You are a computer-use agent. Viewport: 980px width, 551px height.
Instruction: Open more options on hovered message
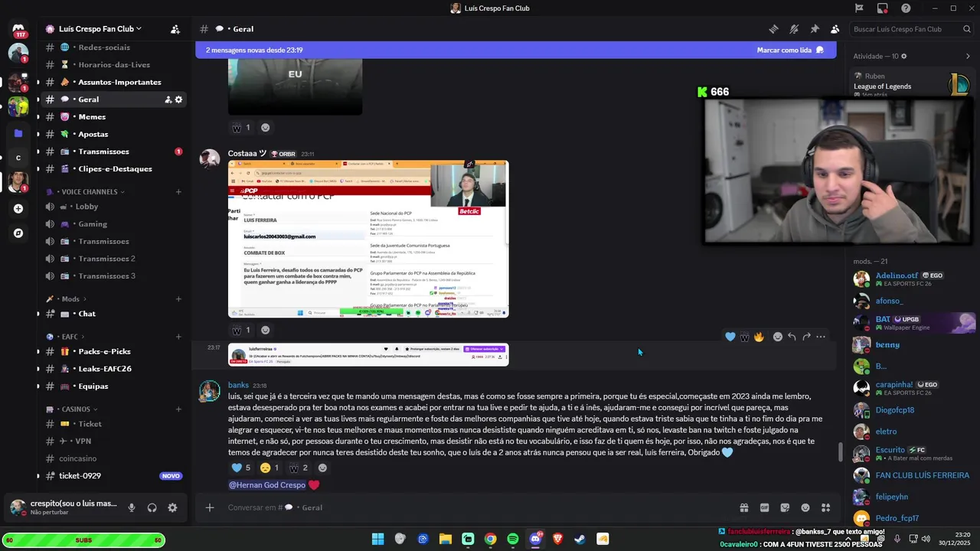pyautogui.click(x=821, y=337)
